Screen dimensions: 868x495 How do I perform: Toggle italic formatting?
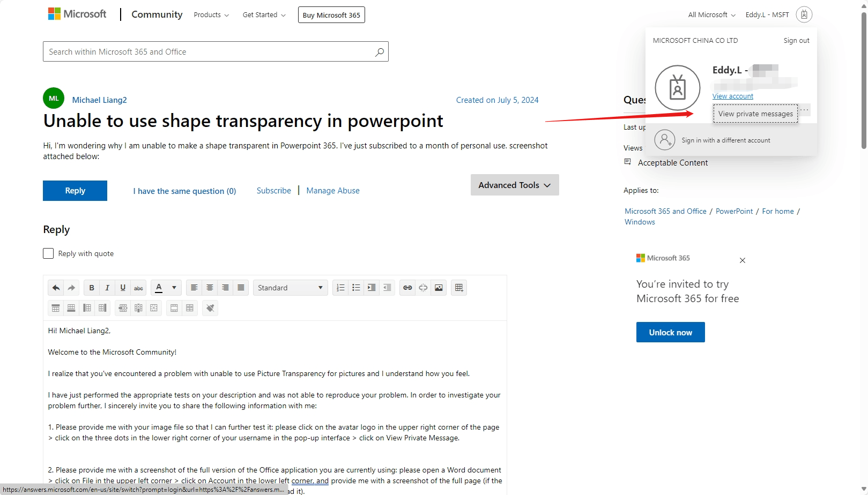pos(107,288)
